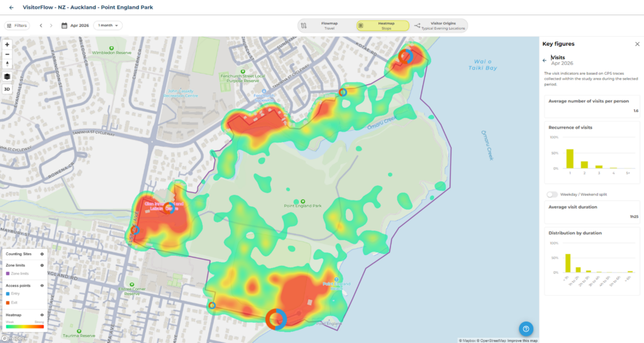
Task: Click the access point ring near Kotae Rd
Action: [406, 57]
